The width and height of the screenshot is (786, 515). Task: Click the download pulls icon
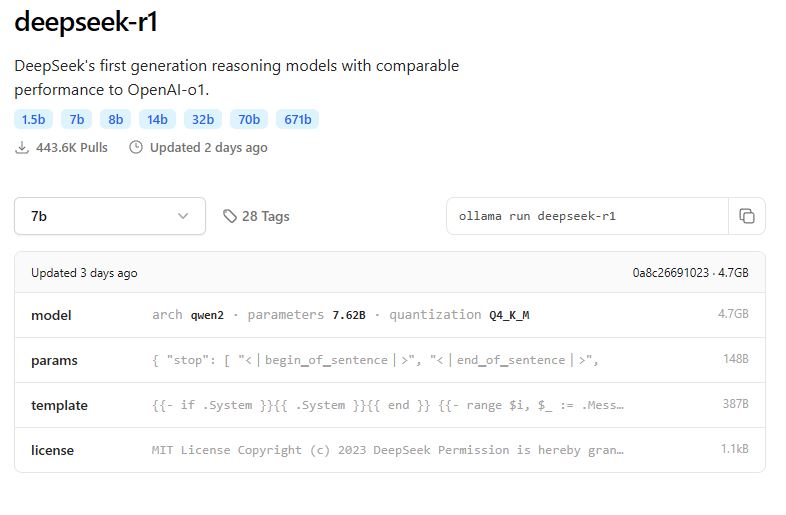tap(22, 148)
